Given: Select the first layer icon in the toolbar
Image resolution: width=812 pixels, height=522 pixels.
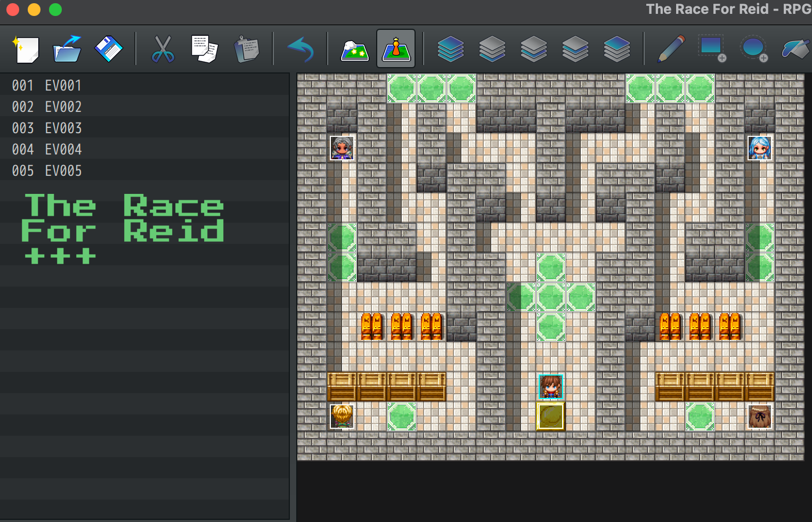Looking at the screenshot, I should pyautogui.click(x=450, y=49).
